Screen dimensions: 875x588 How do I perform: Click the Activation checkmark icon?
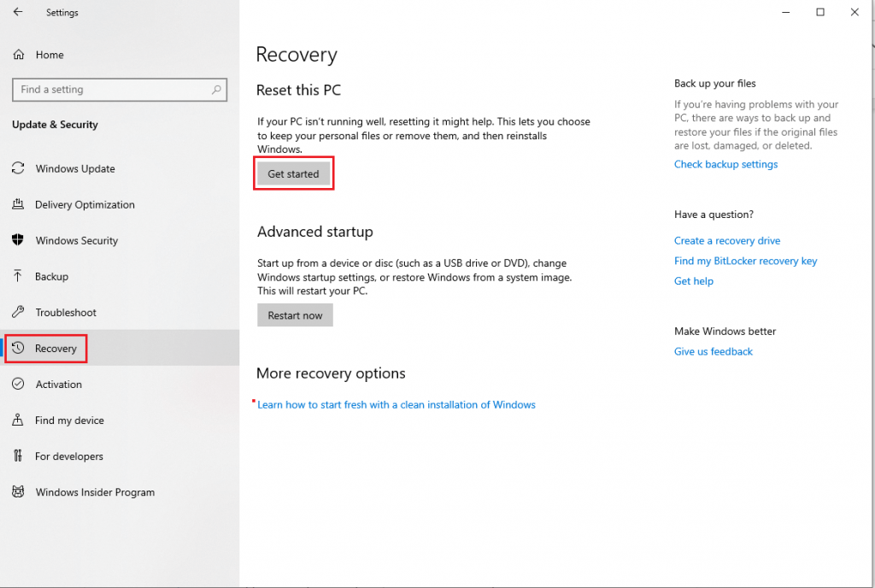(18, 384)
